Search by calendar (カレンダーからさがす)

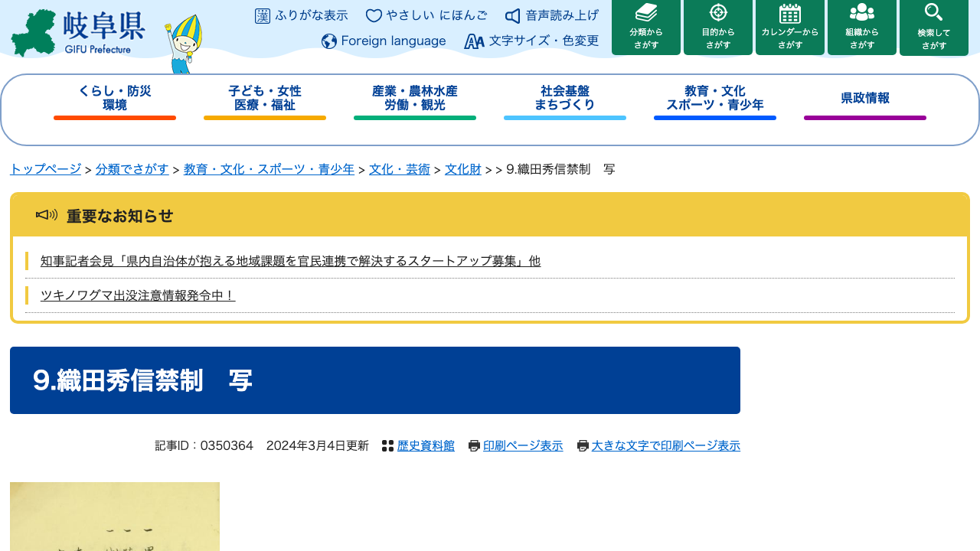point(790,28)
